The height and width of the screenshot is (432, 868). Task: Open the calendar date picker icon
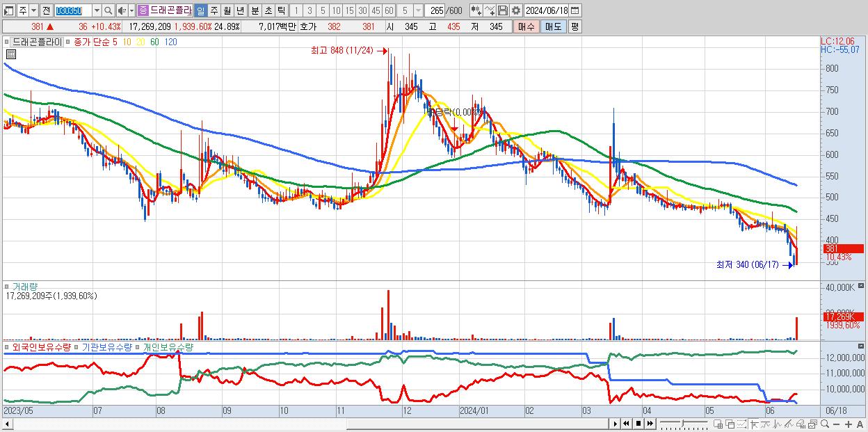coord(574,10)
